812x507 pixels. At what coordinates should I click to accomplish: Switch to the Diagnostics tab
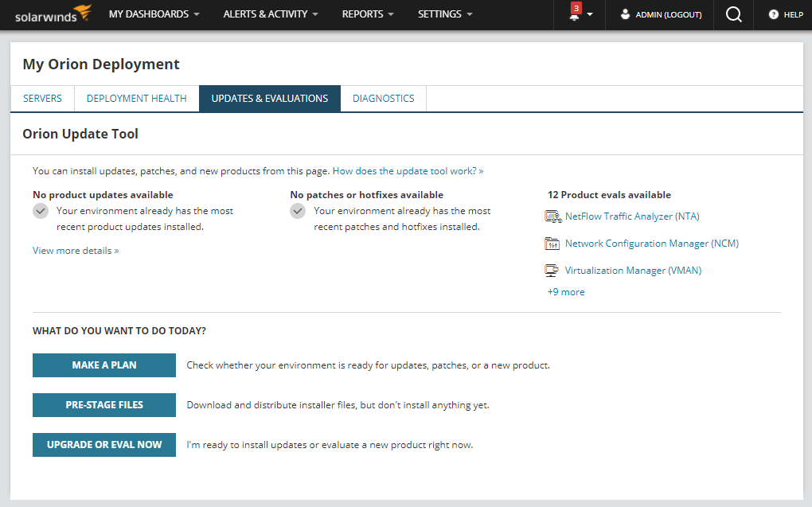pyautogui.click(x=383, y=99)
